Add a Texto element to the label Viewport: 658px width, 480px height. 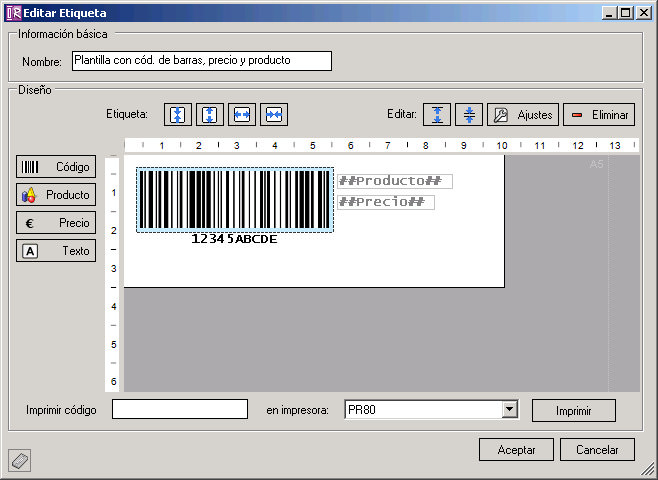(56, 251)
